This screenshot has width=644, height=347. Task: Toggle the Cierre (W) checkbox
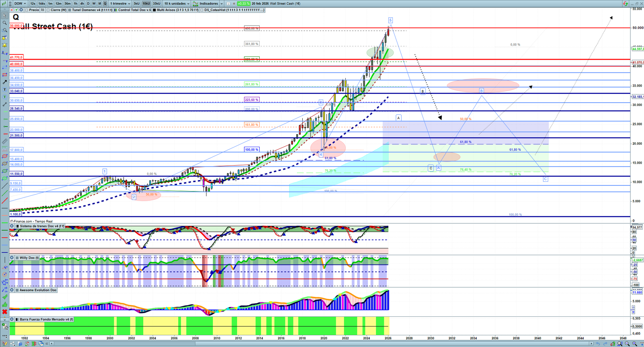coord(48,10)
